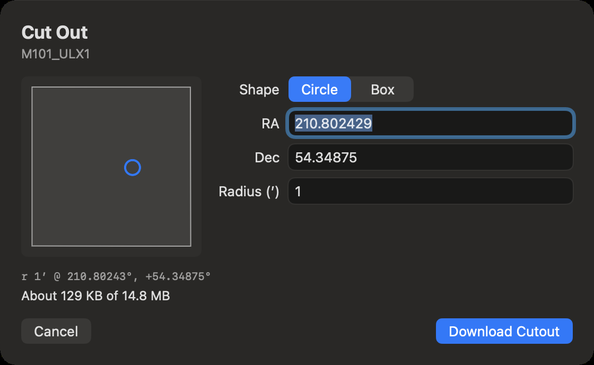Cancel the Cut Out dialog
The width and height of the screenshot is (594, 365).
[56, 331]
